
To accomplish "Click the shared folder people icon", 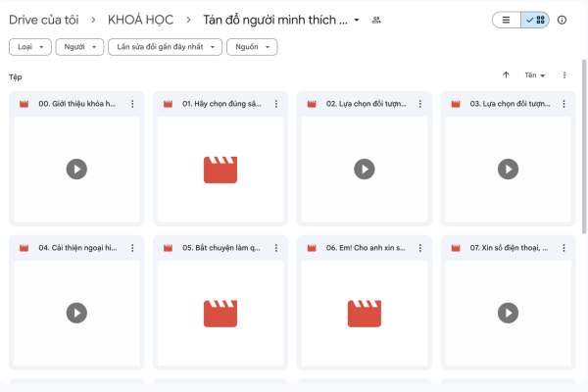I will click(376, 20).
